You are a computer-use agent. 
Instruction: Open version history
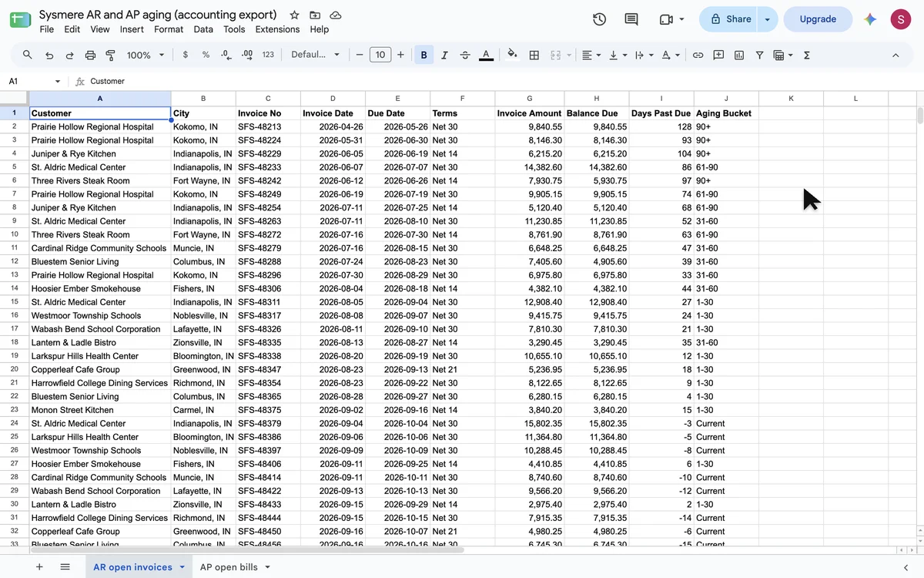(600, 19)
